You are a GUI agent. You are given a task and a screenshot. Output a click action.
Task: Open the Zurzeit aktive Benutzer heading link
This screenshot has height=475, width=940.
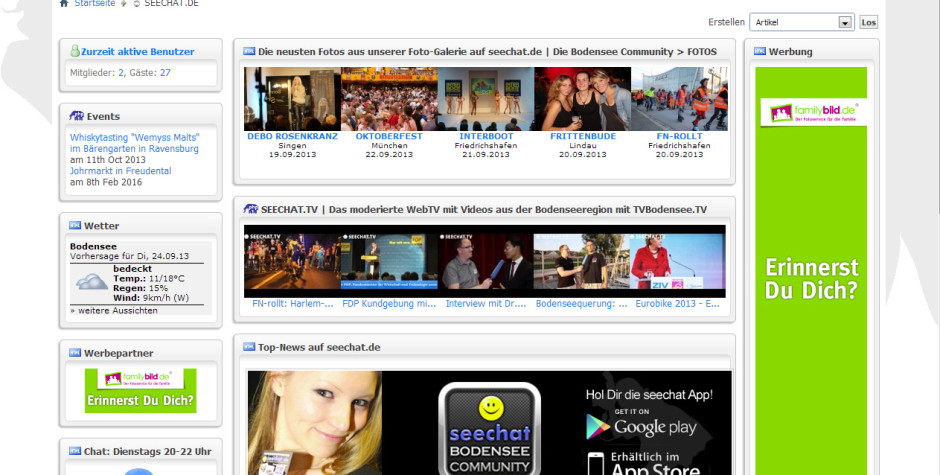point(138,52)
